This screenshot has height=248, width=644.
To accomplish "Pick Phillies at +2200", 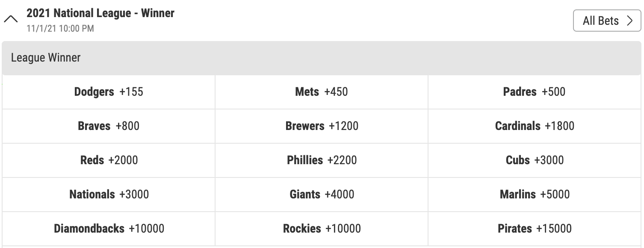I will pyautogui.click(x=322, y=160).
